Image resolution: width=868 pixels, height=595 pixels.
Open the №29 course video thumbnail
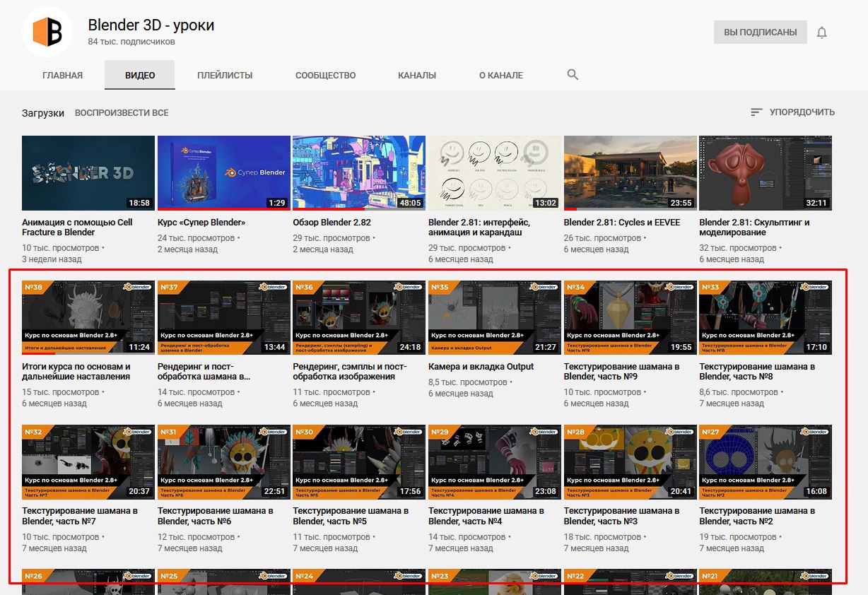pyautogui.click(x=495, y=462)
